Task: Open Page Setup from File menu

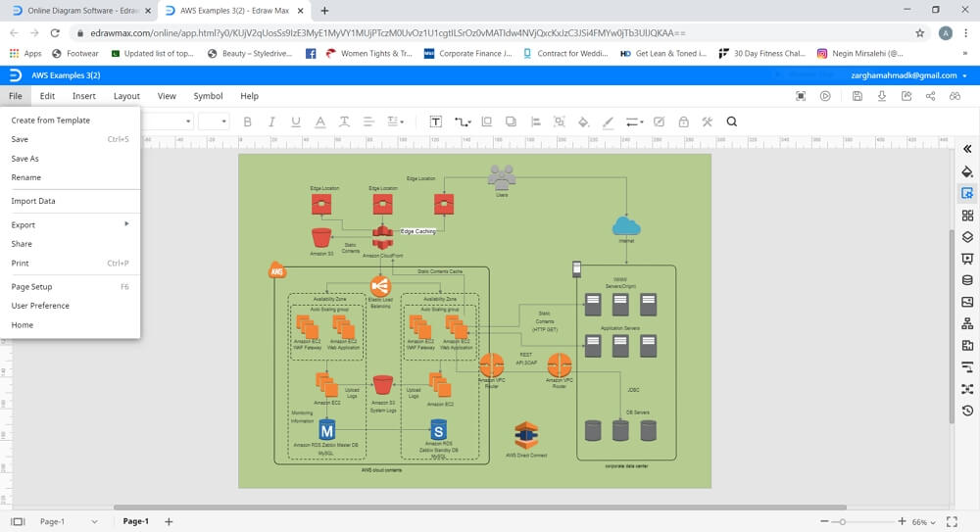Action: pyautogui.click(x=32, y=287)
